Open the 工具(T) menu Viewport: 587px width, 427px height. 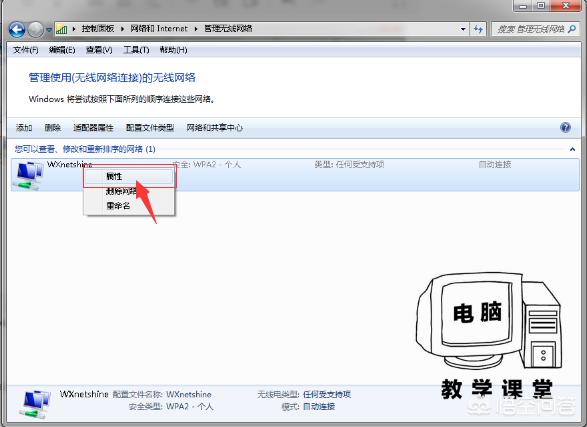136,50
